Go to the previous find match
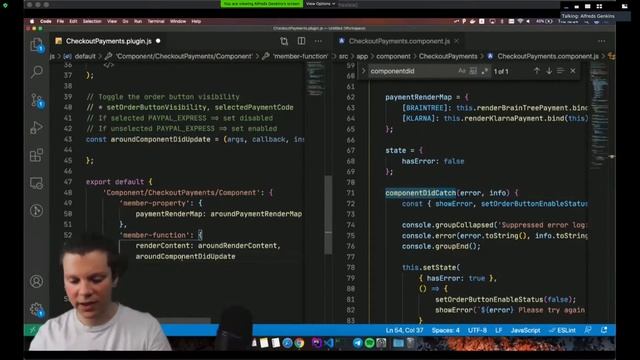This screenshot has width=640, height=360. [536, 71]
